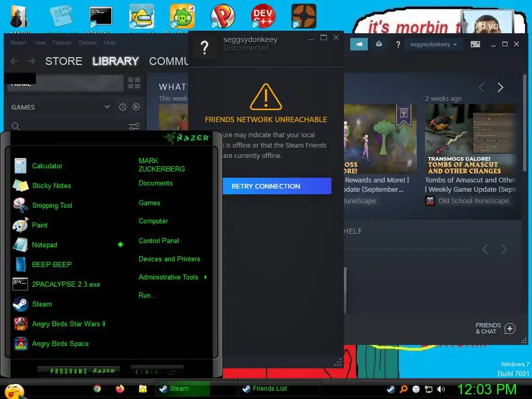This screenshot has height=399, width=532.
Task: Open Control Panel from start menu
Action: 159,241
